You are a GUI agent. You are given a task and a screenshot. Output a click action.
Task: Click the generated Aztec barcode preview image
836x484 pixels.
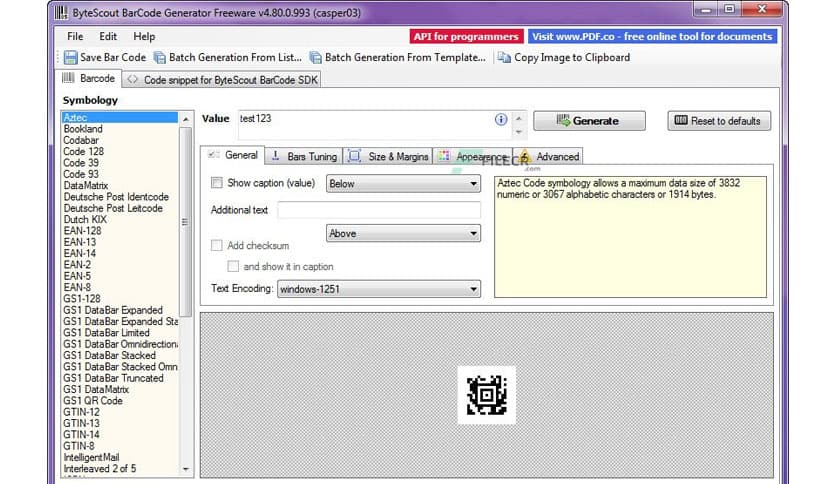tap(486, 395)
